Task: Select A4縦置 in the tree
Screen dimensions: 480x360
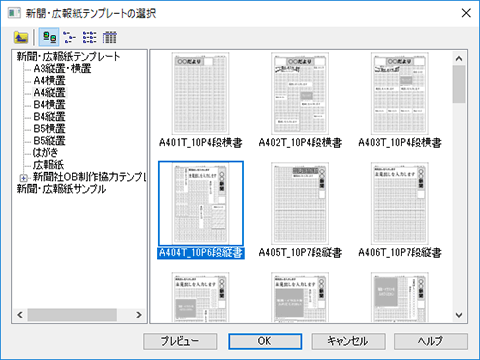Action: click(50, 93)
